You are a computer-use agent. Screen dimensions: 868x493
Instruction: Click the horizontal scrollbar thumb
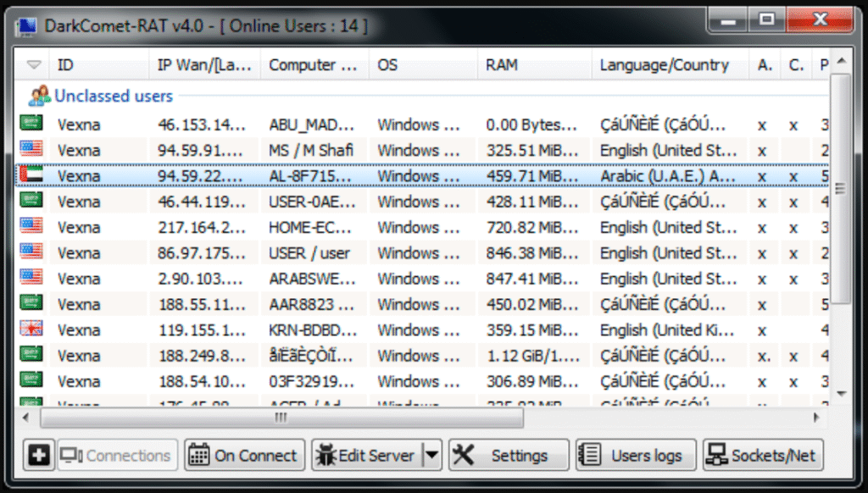[x=280, y=418]
